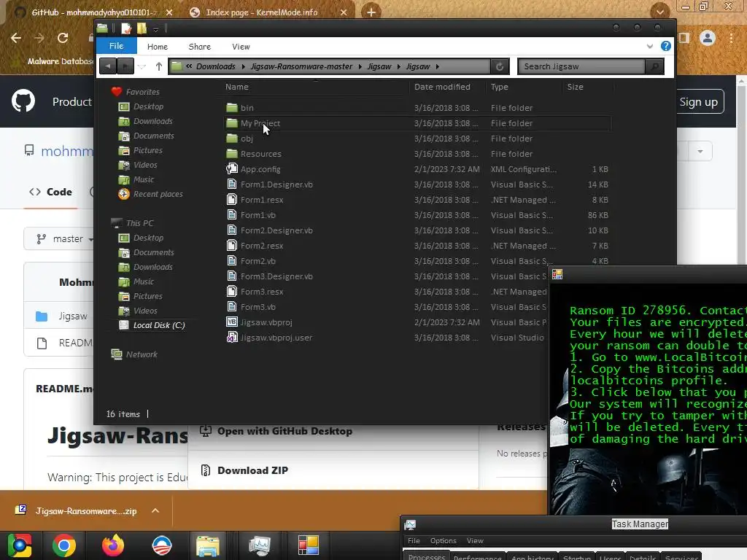Select Local Disk (C:) in navigation pane

[x=159, y=326]
